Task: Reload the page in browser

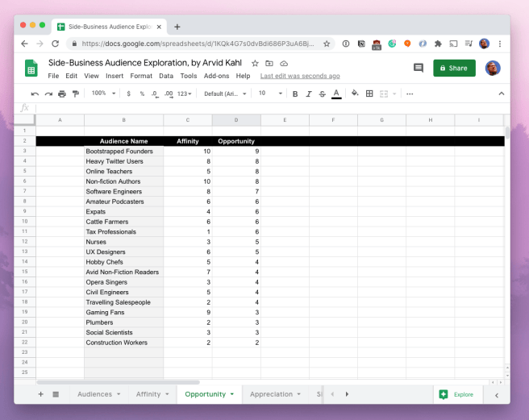Action: point(56,44)
